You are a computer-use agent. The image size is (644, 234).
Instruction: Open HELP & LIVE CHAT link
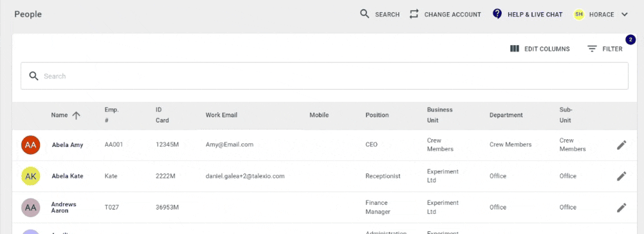coord(535,14)
